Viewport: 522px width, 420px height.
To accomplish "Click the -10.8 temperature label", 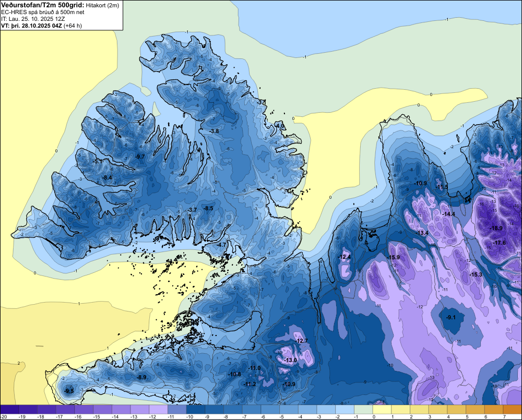I will [235, 375].
